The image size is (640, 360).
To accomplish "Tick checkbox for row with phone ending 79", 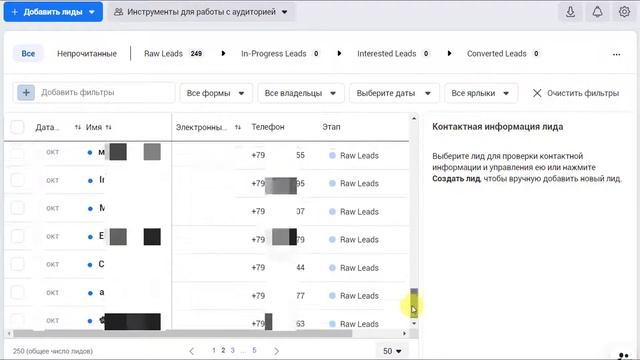I will [x=17, y=236].
